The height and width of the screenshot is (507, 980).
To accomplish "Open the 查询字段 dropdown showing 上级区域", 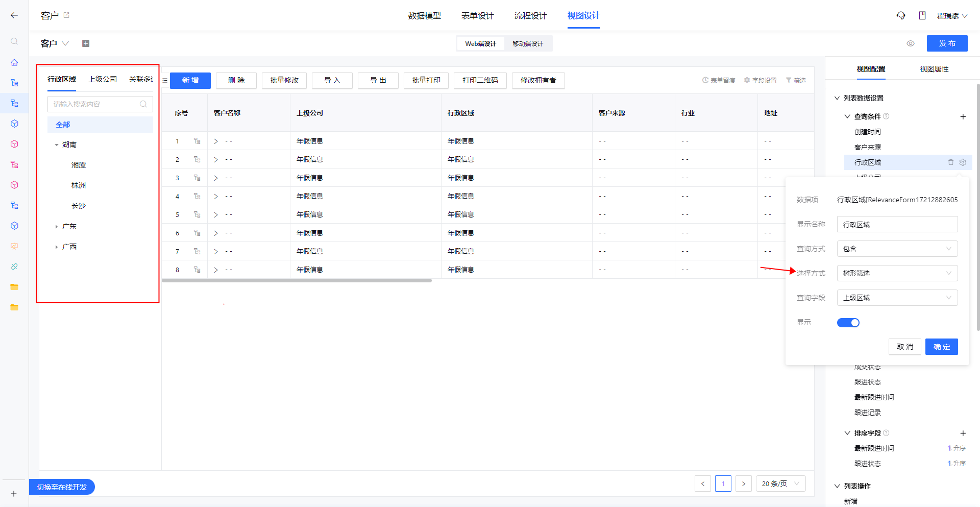I will 897,298.
